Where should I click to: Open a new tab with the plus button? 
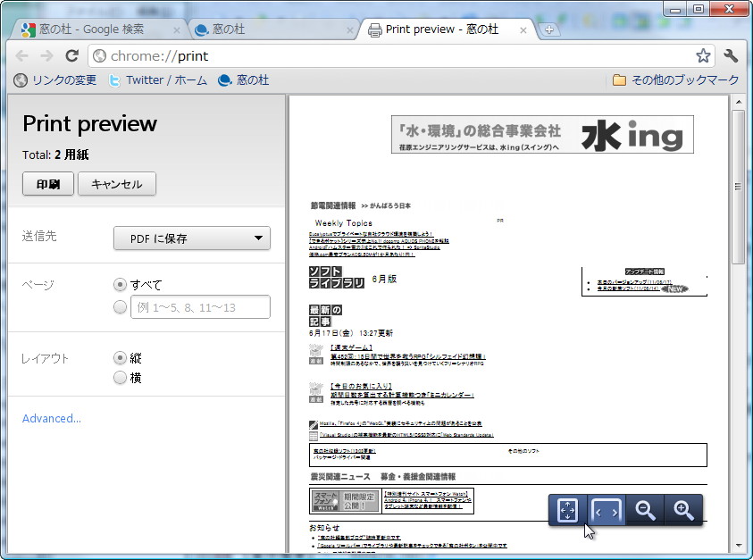(549, 29)
